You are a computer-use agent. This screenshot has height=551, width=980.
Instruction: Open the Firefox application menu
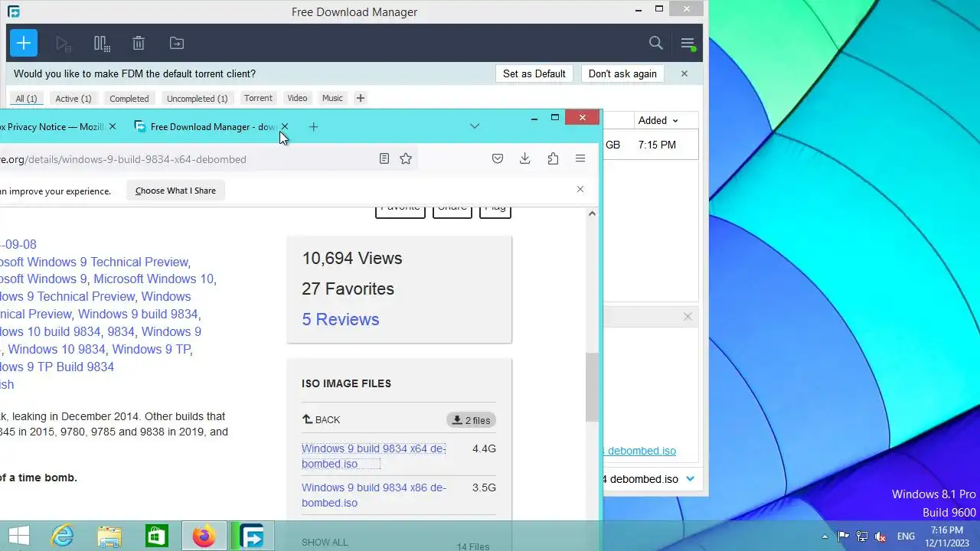[x=580, y=158]
